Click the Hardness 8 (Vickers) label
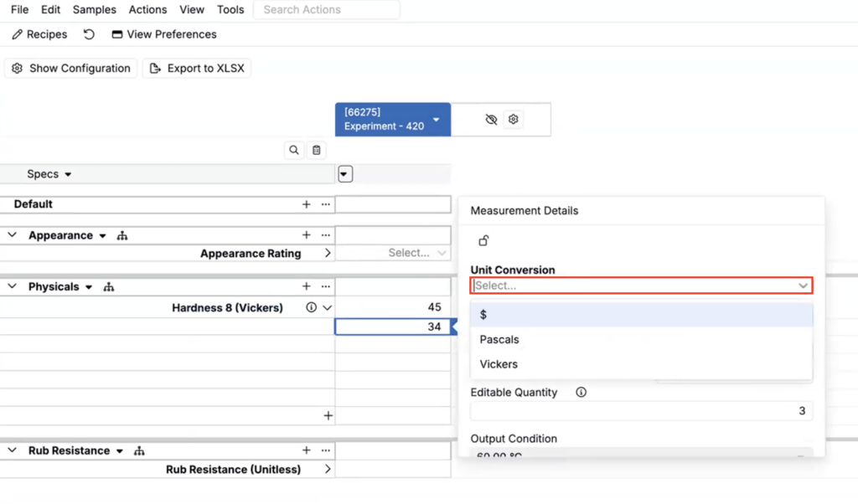The image size is (858, 504). tap(228, 308)
